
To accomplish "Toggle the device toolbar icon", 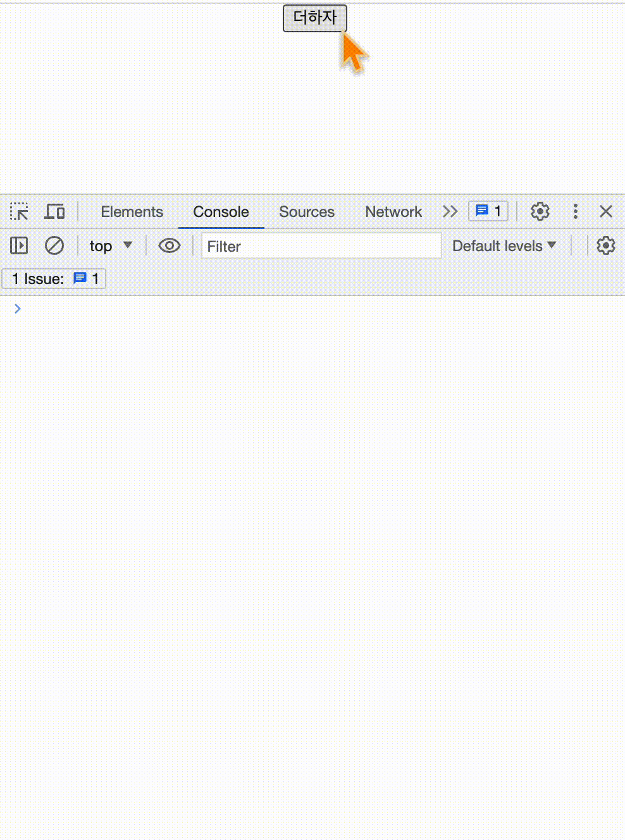I will 54,211.
